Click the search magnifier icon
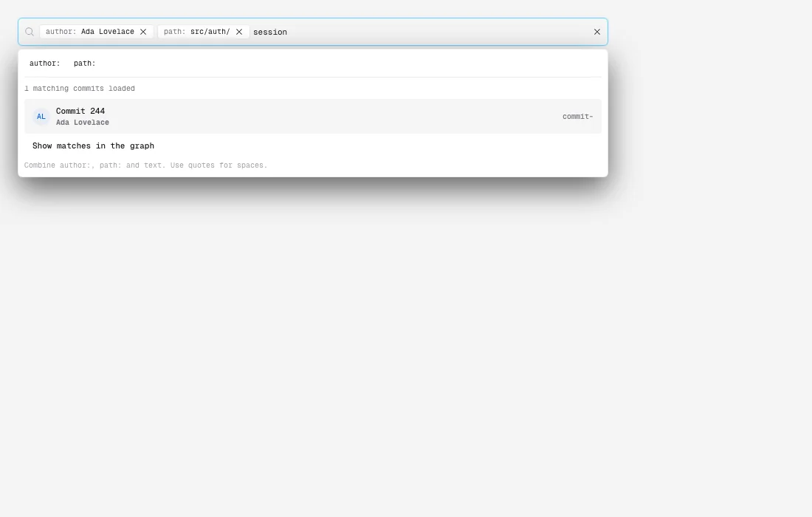The width and height of the screenshot is (812, 517). (x=30, y=32)
